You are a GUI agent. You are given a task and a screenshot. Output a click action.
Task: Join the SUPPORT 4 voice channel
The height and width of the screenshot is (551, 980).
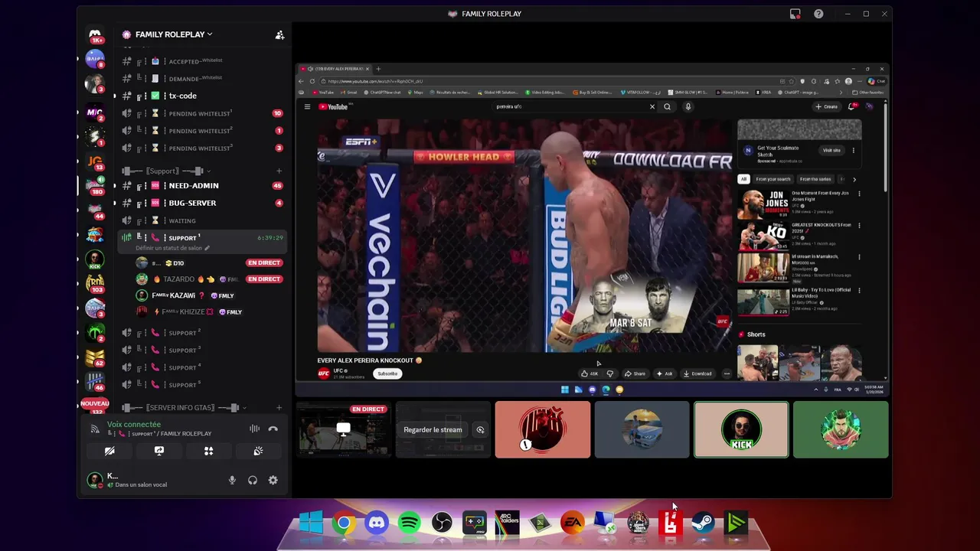[203, 367]
